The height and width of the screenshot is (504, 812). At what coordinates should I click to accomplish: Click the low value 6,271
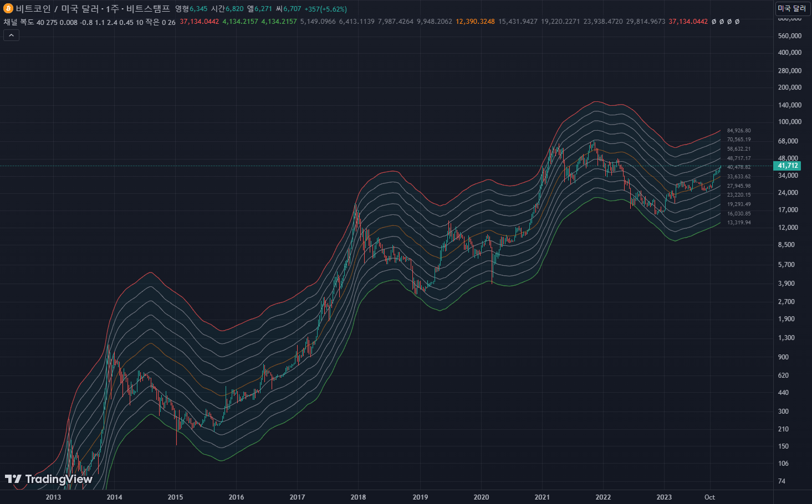click(x=263, y=9)
